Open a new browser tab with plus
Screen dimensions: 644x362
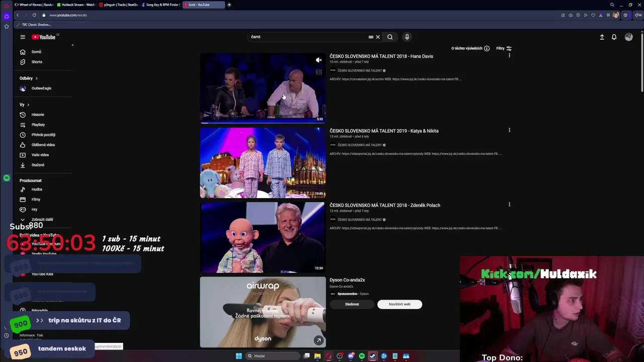pyautogui.click(x=229, y=5)
